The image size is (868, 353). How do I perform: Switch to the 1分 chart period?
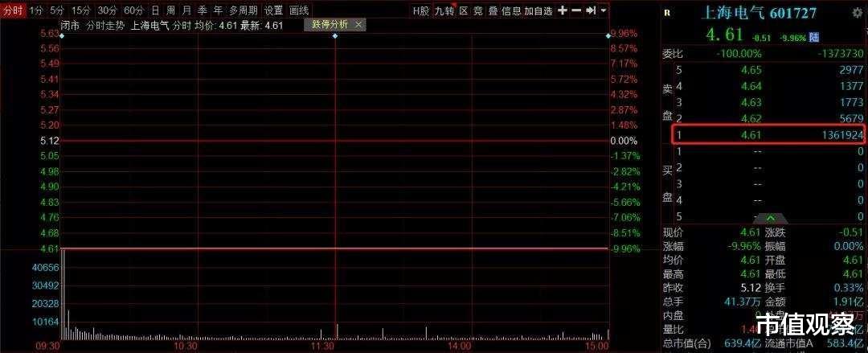point(36,10)
